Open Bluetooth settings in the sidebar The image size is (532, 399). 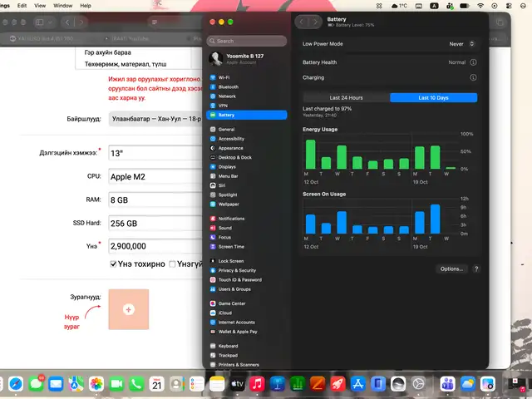point(247,86)
